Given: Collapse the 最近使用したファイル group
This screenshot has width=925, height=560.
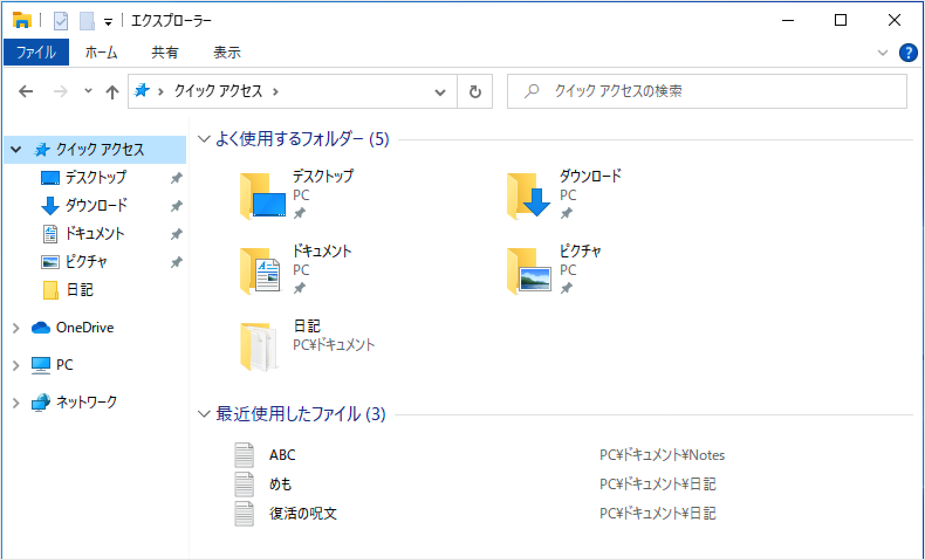Looking at the screenshot, I should (x=204, y=414).
